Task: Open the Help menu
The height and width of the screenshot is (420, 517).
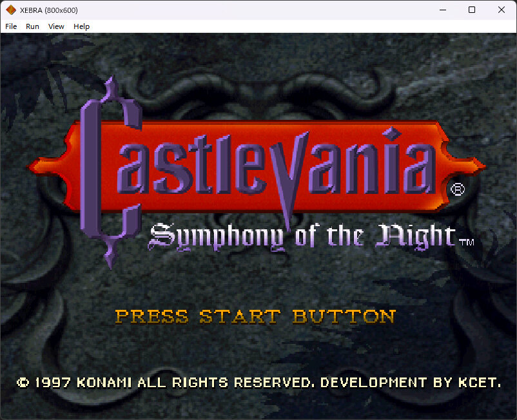Action: click(x=81, y=26)
